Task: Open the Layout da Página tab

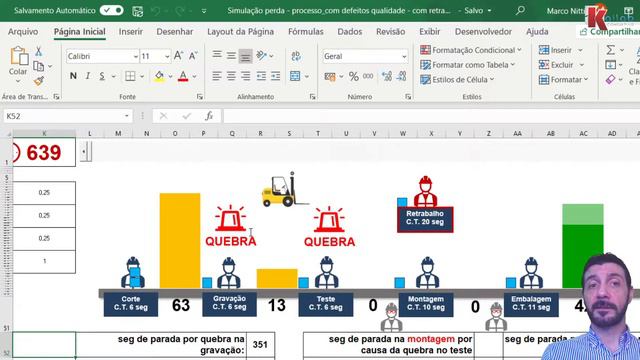Action: click(x=240, y=31)
